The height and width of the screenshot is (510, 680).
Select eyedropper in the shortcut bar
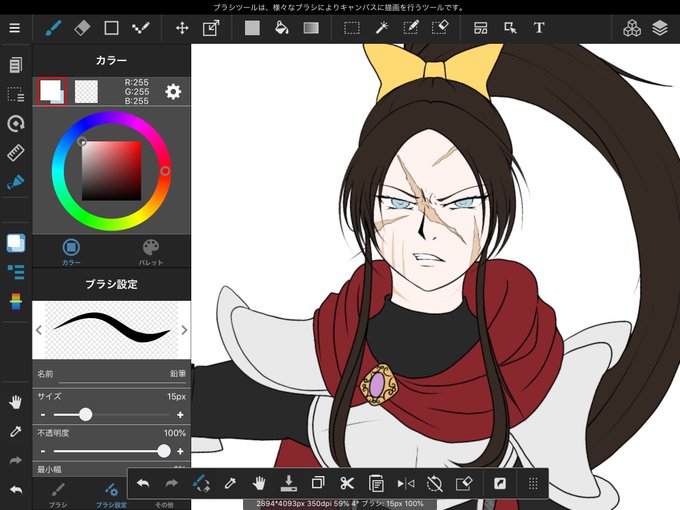(230, 483)
